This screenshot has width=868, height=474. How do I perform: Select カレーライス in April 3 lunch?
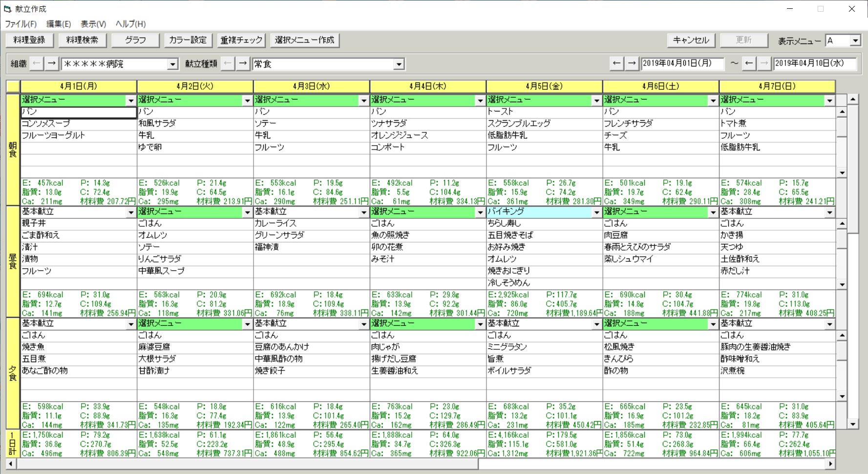(x=312, y=223)
